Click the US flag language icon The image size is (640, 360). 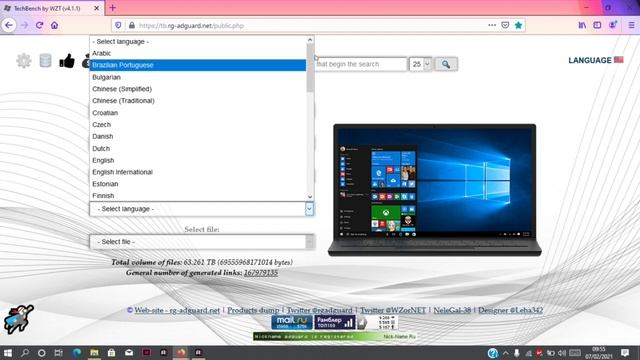point(619,60)
